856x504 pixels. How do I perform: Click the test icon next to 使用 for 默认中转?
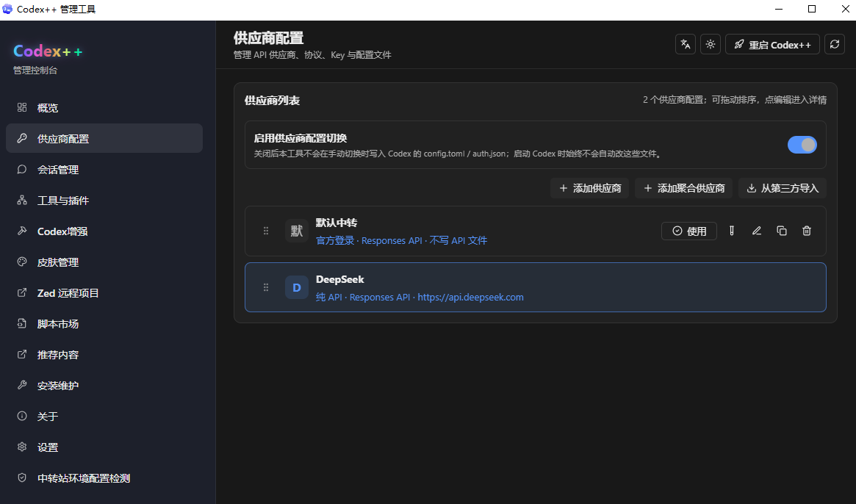pos(732,231)
